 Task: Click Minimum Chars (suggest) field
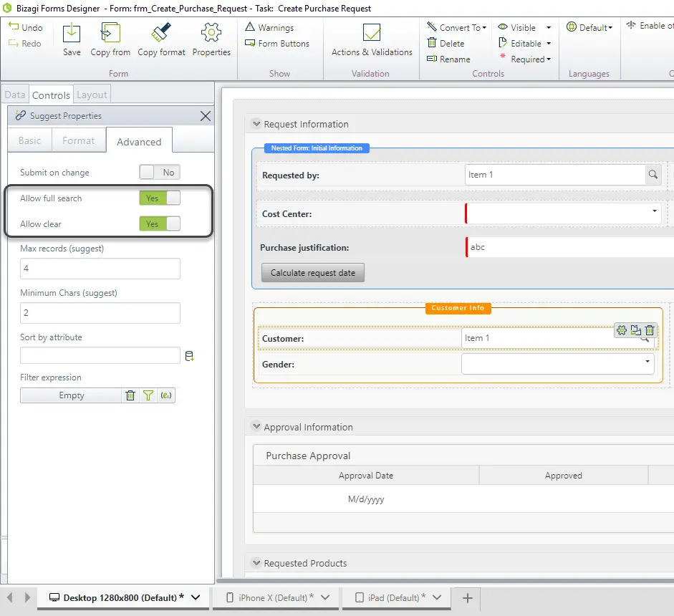[100, 312]
